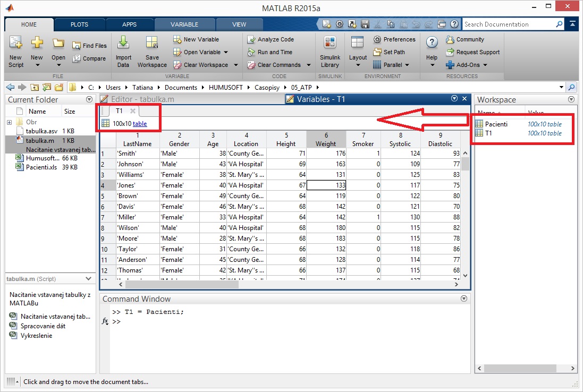Click the Set Path icon
Screen dimensions: 583x392
click(377, 52)
